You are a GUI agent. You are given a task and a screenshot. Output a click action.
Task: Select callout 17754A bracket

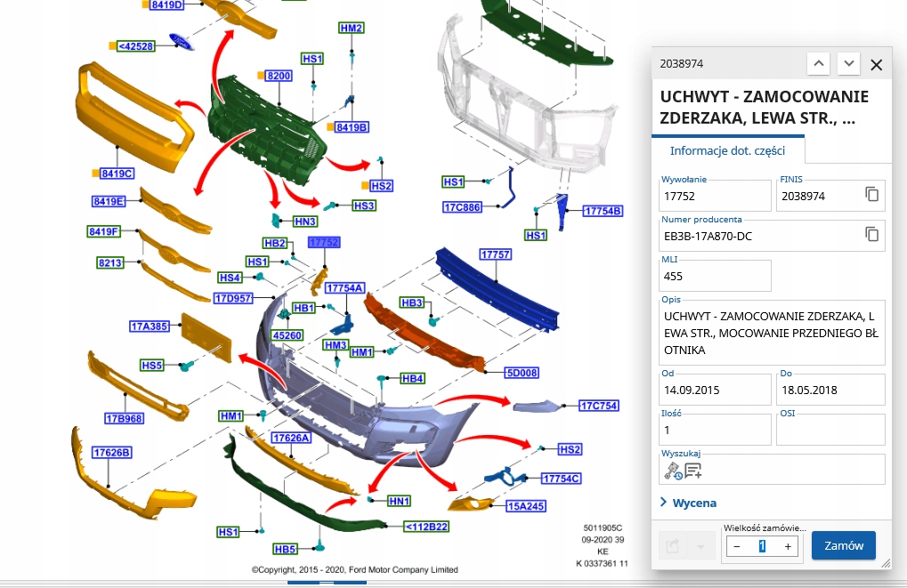pos(344,288)
